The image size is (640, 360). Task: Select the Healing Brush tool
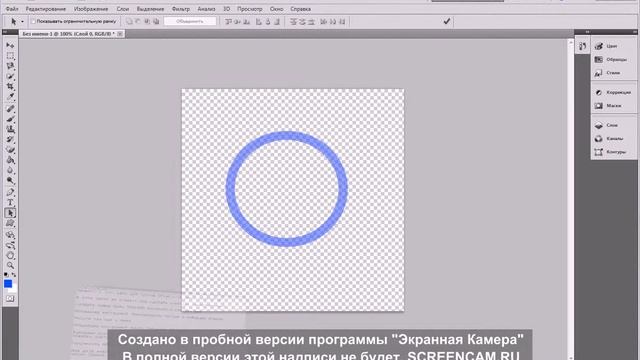point(10,109)
